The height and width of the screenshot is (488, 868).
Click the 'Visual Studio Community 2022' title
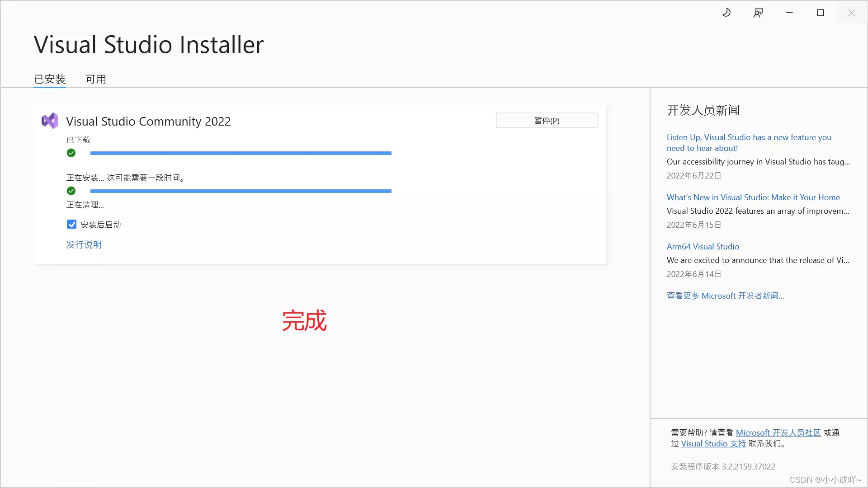[x=148, y=121]
